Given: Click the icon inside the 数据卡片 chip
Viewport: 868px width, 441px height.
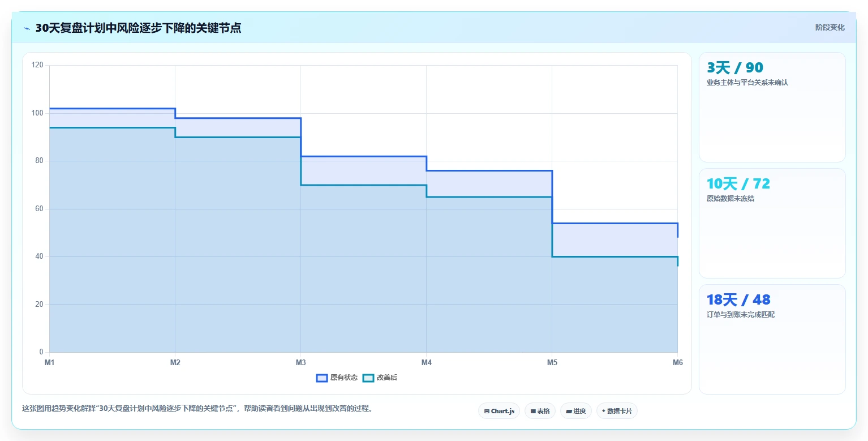Looking at the screenshot, I should [x=604, y=412].
